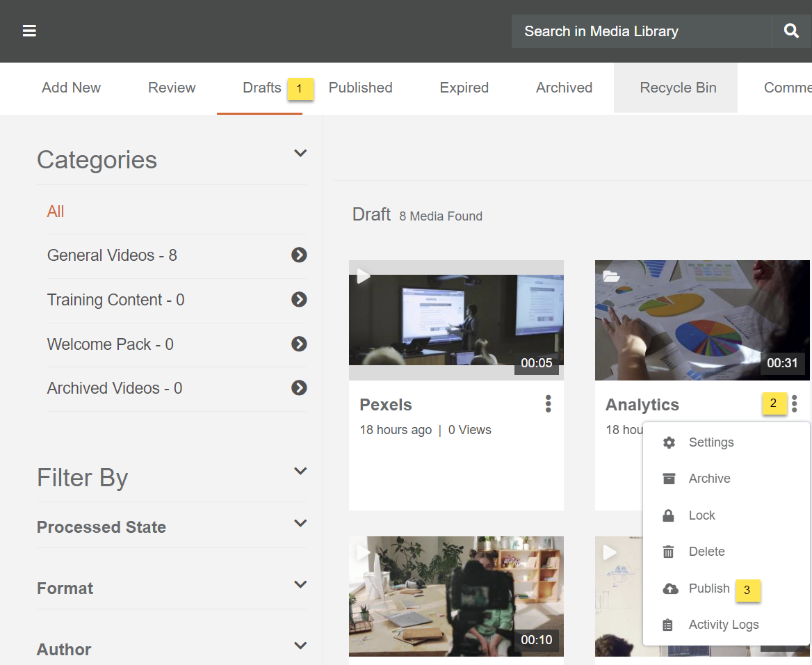Screen dimensions: 812x665
Task: Open Pexels video options menu
Action: coord(549,404)
